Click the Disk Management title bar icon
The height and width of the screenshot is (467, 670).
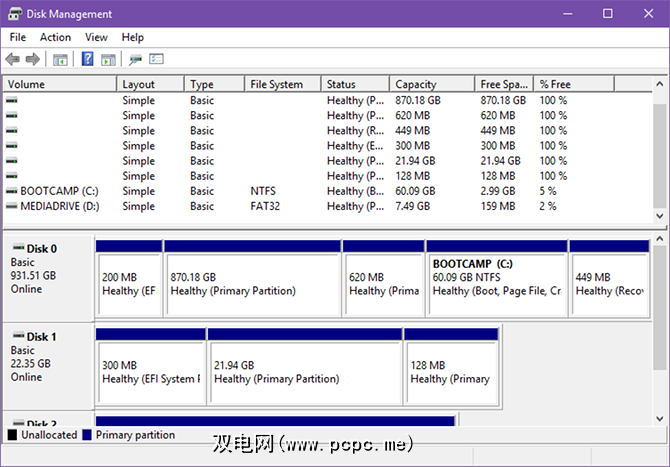pos(13,14)
